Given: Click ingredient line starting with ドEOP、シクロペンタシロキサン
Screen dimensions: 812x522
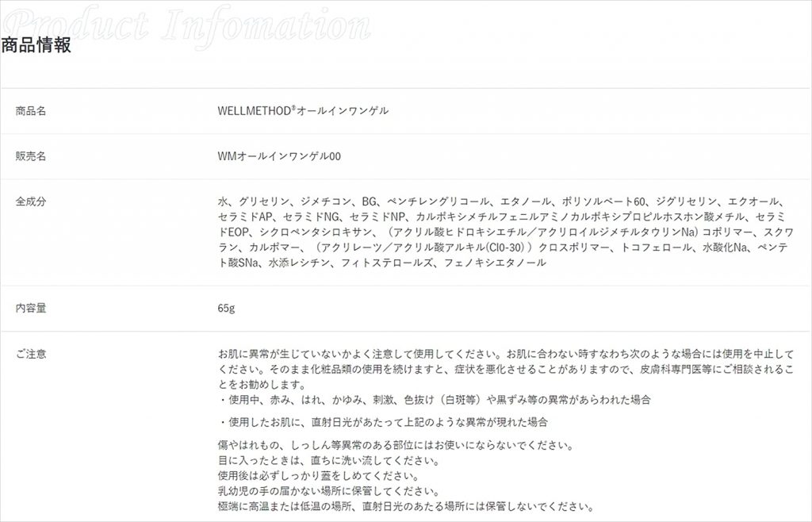Looking at the screenshot, I should click(505, 232).
